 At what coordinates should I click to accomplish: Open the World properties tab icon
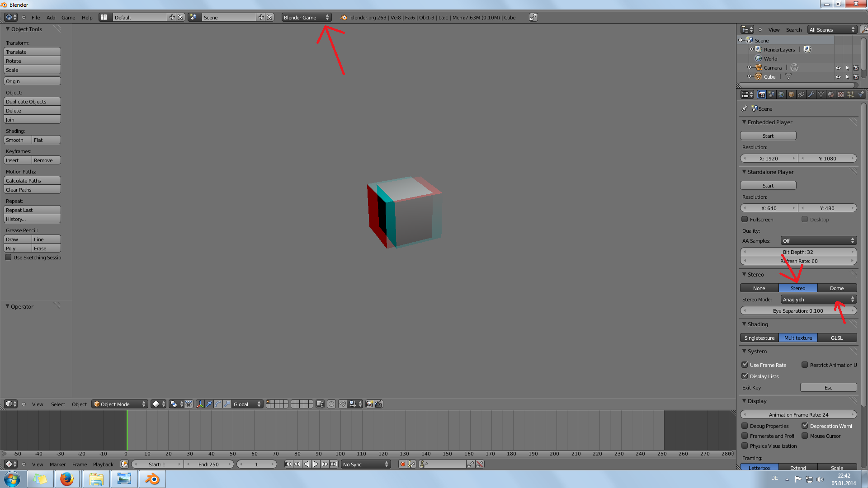(781, 94)
